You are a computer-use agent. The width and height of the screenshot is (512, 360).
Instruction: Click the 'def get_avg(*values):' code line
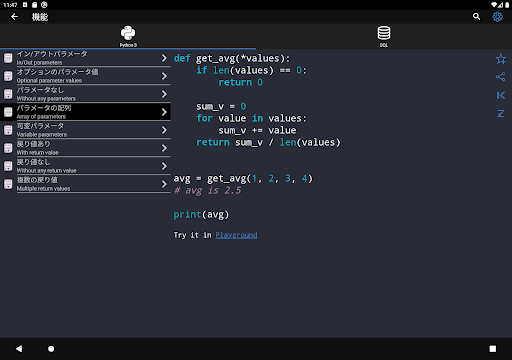(x=232, y=59)
